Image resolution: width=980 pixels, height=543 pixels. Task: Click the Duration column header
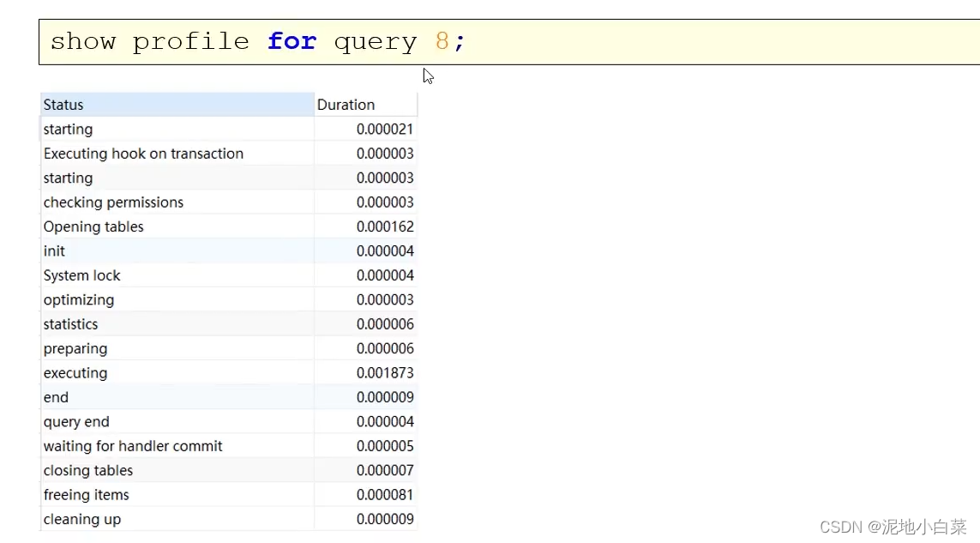point(365,105)
